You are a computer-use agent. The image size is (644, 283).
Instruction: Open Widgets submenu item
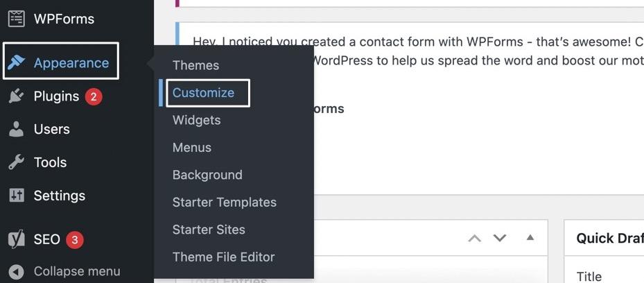[x=196, y=120]
